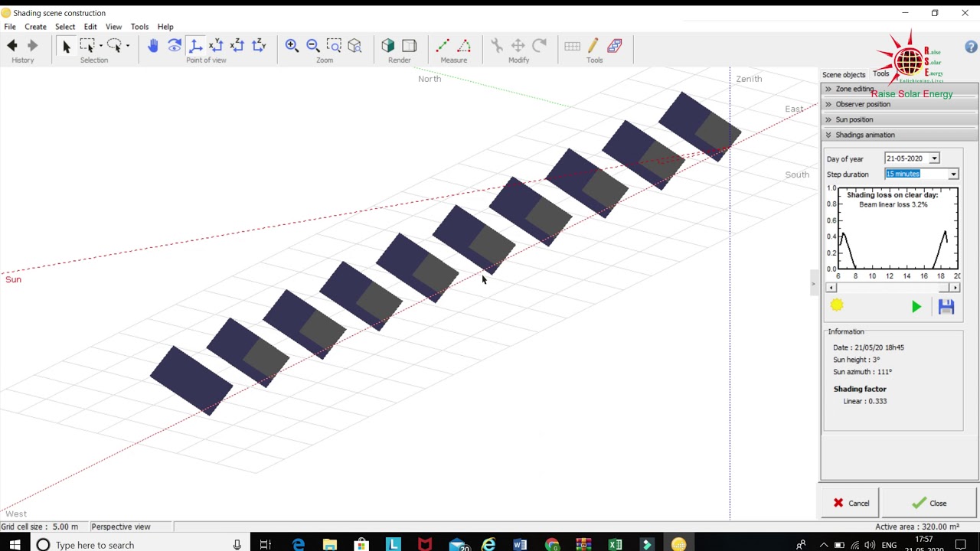Open Excel from the taskbar

(615, 545)
